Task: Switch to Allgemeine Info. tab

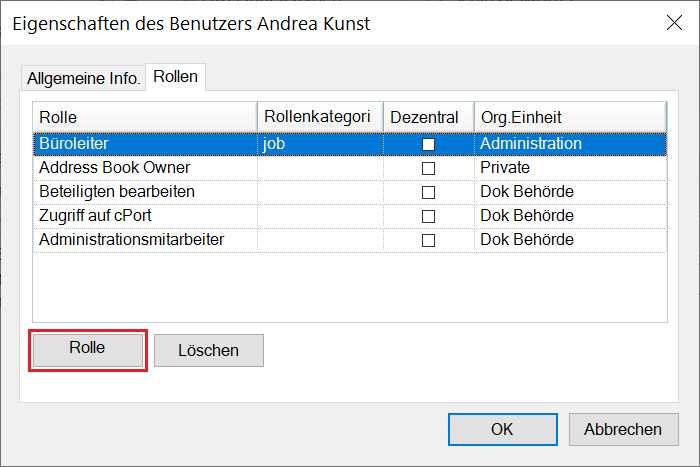Action: click(83, 77)
